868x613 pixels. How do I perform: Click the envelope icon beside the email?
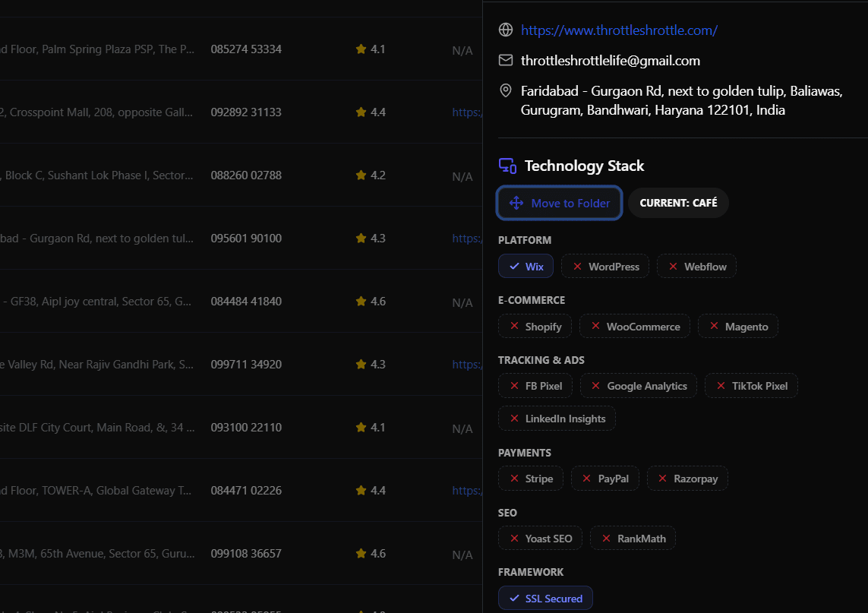506,60
